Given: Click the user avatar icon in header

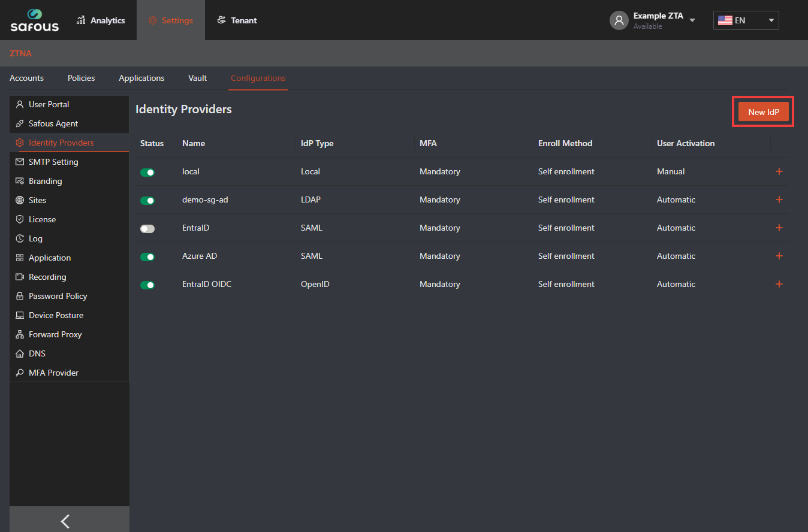Looking at the screenshot, I should coord(619,20).
